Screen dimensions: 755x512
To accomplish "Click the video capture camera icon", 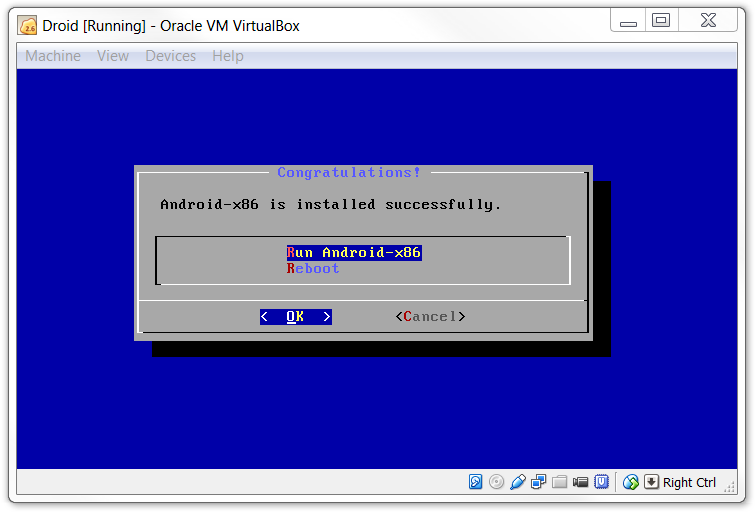I will coord(581,482).
